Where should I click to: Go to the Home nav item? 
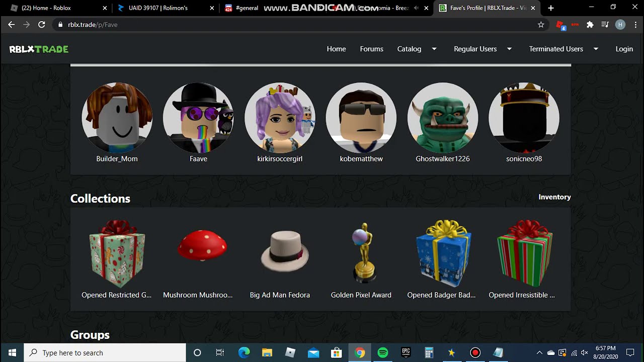(x=336, y=49)
